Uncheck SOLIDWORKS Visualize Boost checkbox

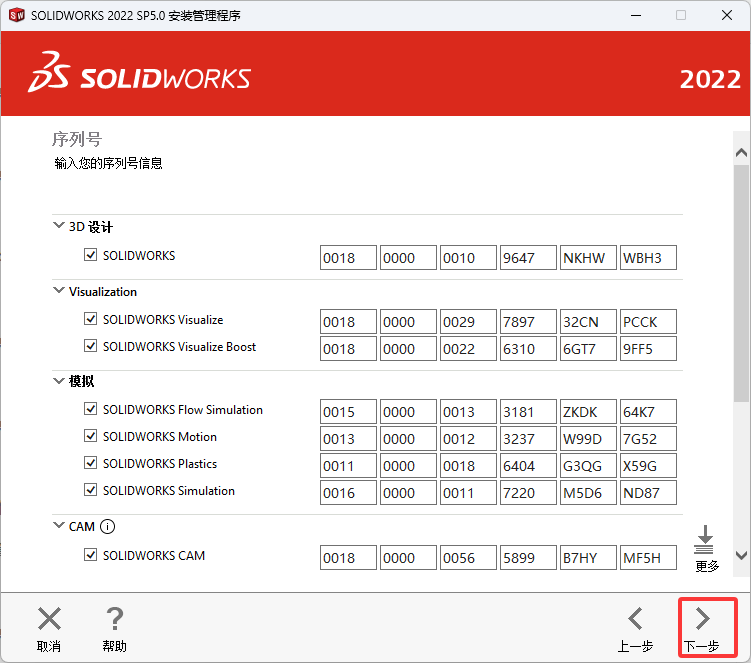[x=91, y=345]
